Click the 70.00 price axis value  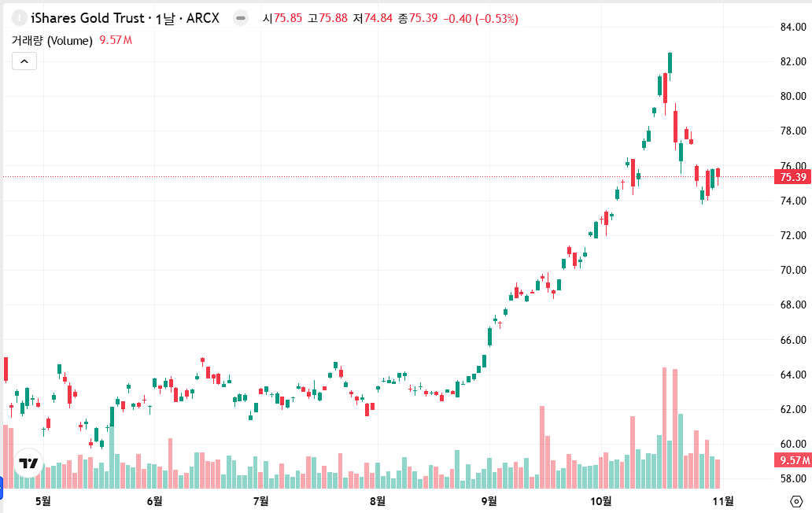click(793, 270)
